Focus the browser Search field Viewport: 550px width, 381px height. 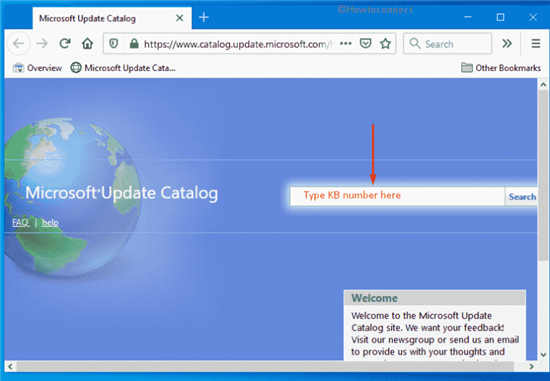448,44
